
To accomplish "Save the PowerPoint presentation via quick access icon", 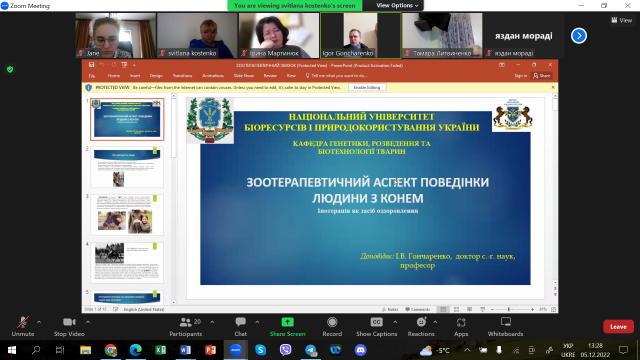I will pyautogui.click(x=91, y=65).
